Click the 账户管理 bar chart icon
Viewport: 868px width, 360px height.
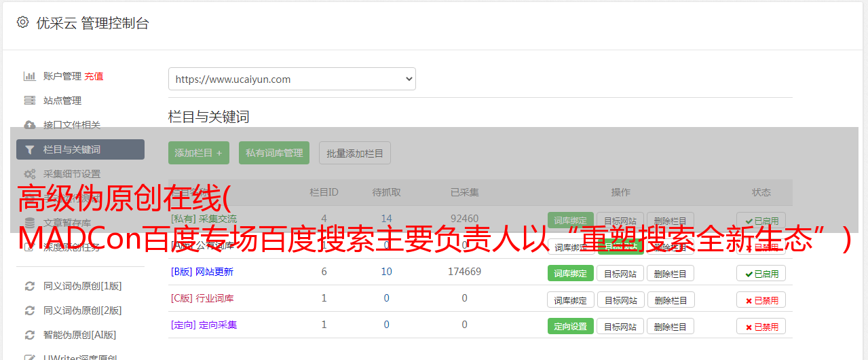tap(29, 76)
